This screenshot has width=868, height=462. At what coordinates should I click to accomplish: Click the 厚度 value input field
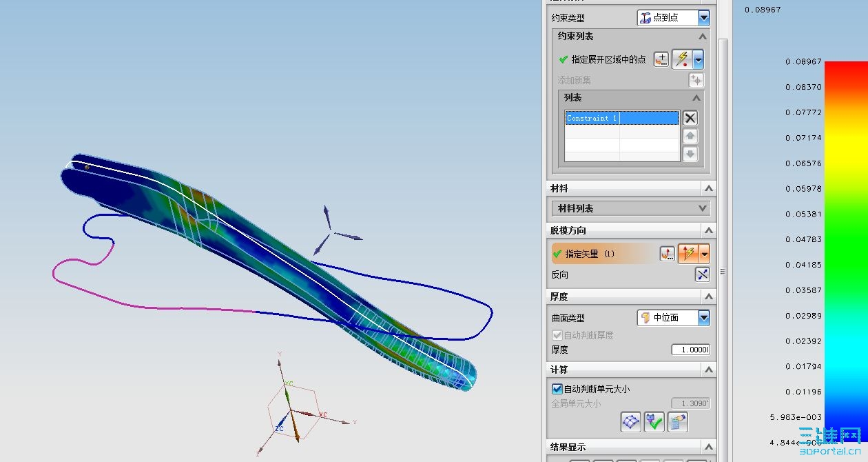tap(690, 350)
